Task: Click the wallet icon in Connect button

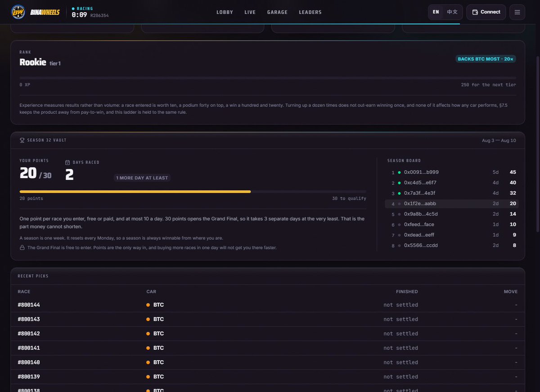Action: pyautogui.click(x=475, y=12)
